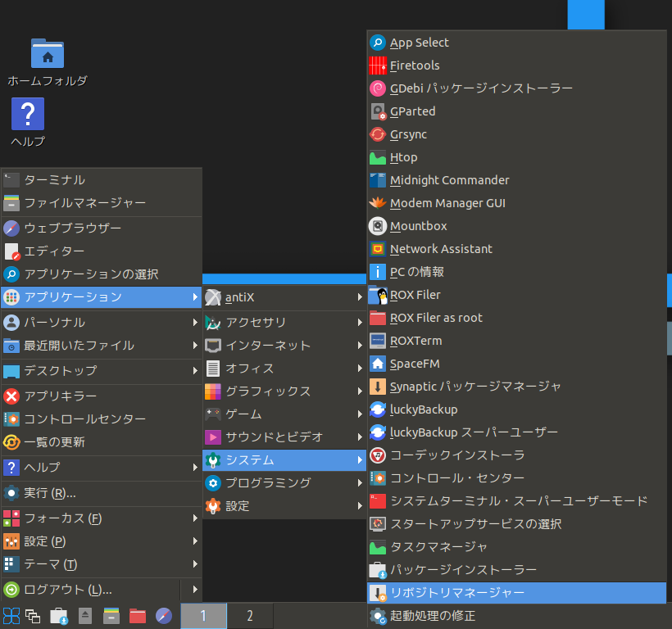Viewport: 672px width, 629px height.
Task: Click the Htop green graph icon
Action: 378,157
